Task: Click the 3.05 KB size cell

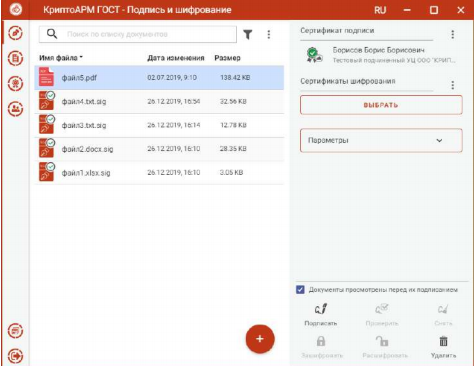Action: coord(231,172)
